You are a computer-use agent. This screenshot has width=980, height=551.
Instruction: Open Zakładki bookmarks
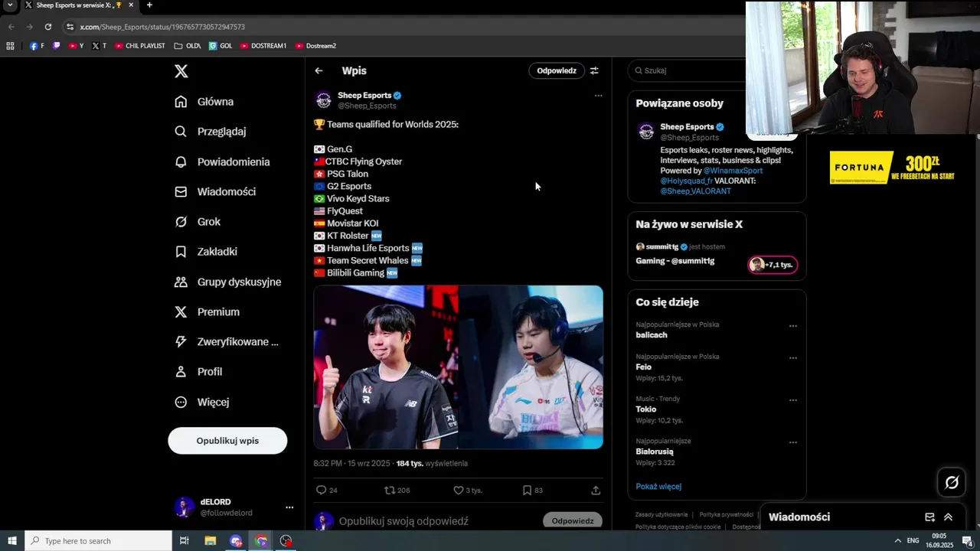coord(206,252)
